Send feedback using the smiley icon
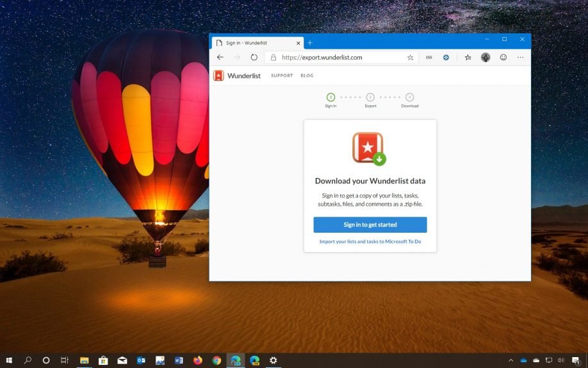Image resolution: width=588 pixels, height=368 pixels. (x=503, y=57)
